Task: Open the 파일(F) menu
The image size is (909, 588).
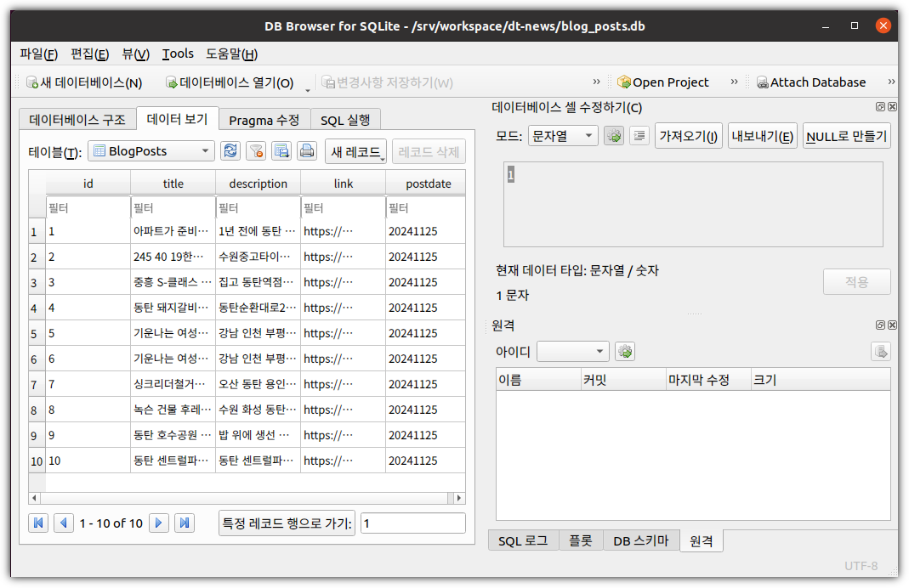Action: [38, 54]
